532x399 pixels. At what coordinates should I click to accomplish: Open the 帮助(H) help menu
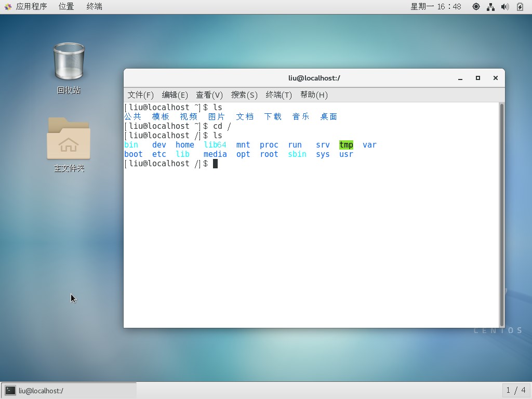(x=314, y=95)
